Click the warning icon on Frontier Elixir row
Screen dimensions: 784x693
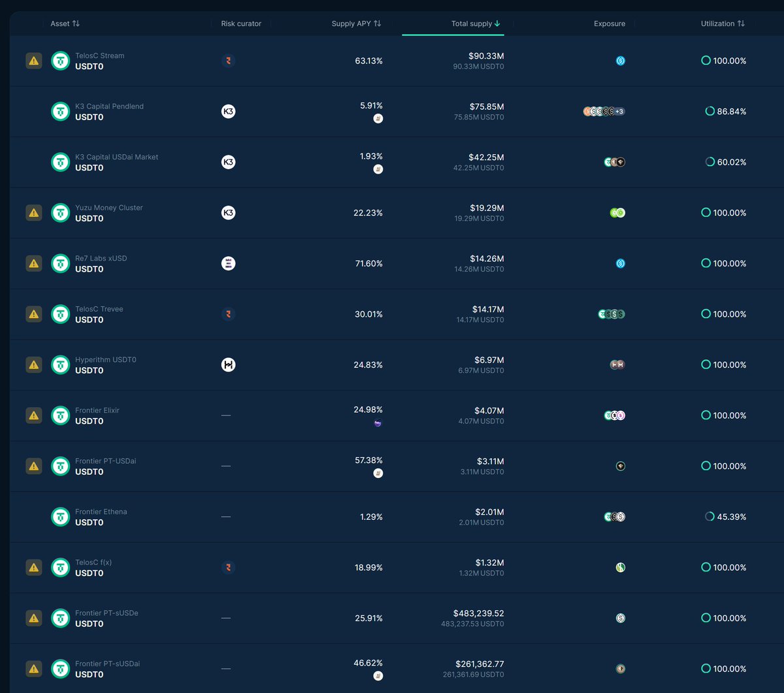pos(34,415)
